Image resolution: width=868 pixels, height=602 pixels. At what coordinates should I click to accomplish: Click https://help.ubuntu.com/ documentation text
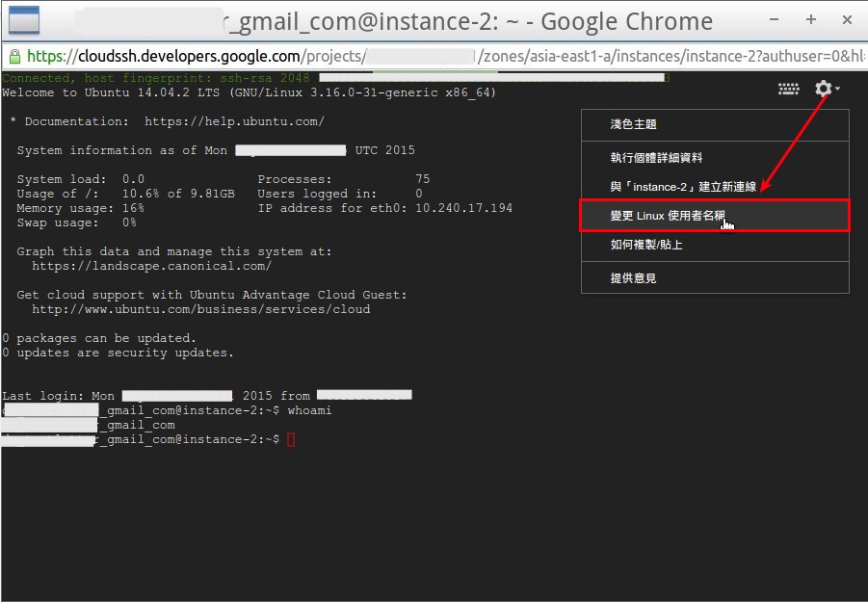point(234,121)
